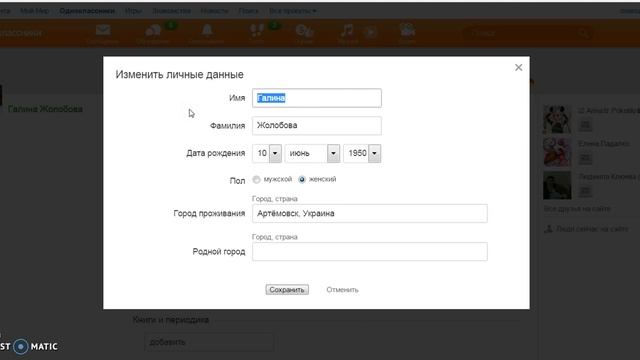Open the Люди сейчас на сайте link
Screen dimensions: 640x360
pos(592,229)
